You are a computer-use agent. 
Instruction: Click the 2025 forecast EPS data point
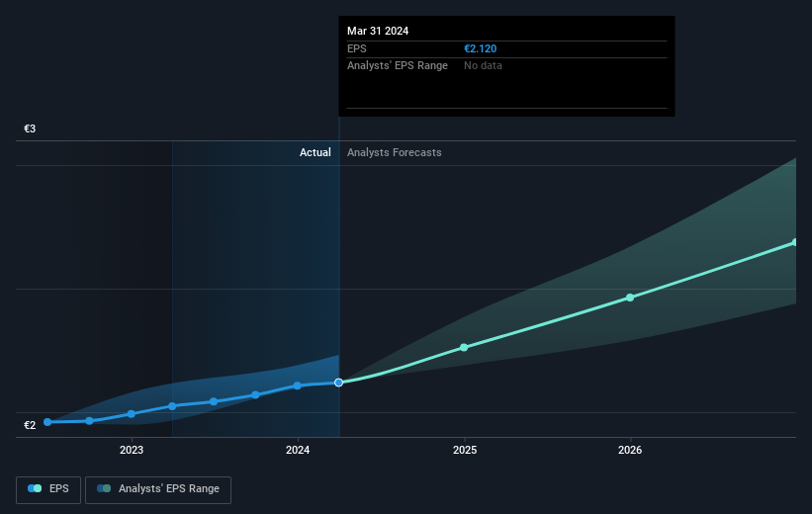464,347
